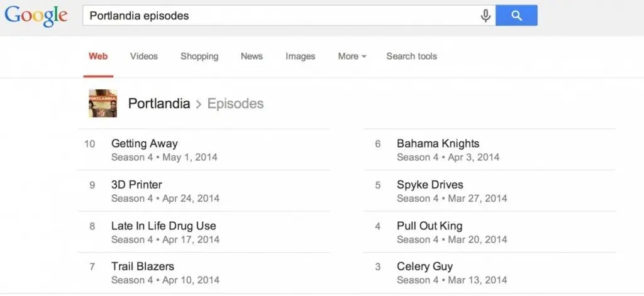Open the Portlandia show thumbnail

pos(103,104)
